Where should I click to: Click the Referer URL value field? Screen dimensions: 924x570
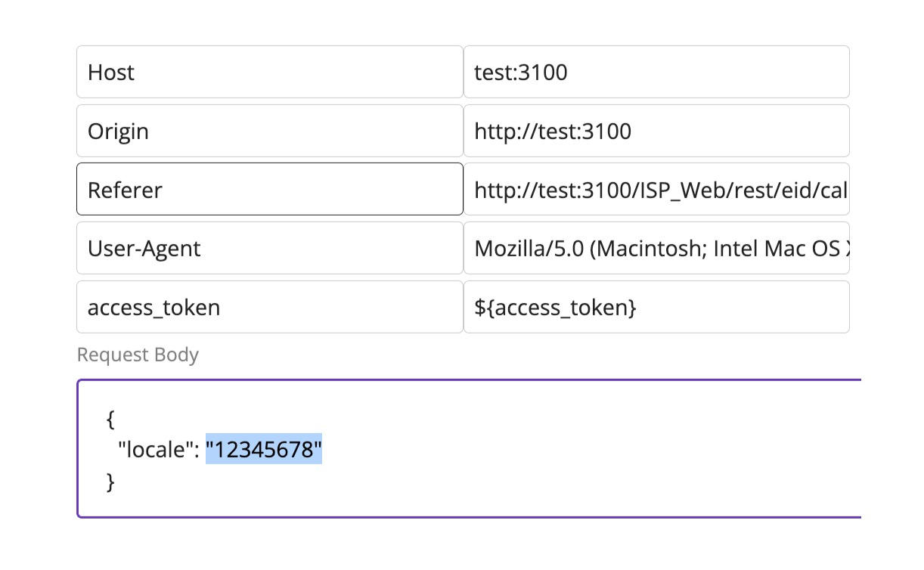tap(656, 190)
